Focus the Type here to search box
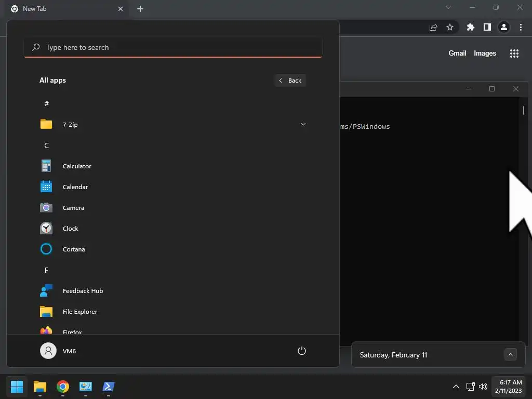Screen dimensions: 532x399 (173, 47)
